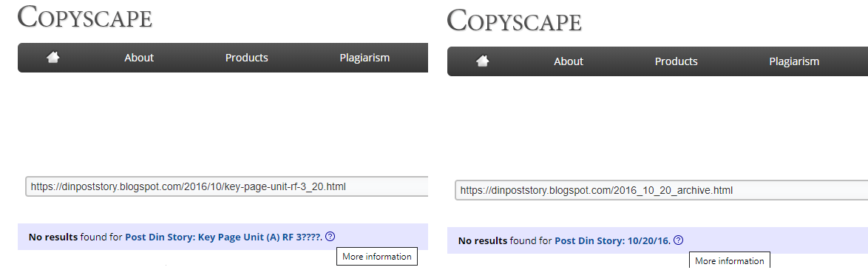Screen dimensions: 868x270
Task: Click More information tooltip on left page
Action: 377,257
